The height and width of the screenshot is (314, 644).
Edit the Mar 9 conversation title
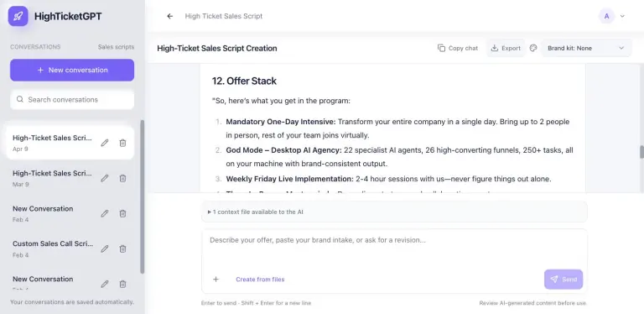(x=105, y=178)
